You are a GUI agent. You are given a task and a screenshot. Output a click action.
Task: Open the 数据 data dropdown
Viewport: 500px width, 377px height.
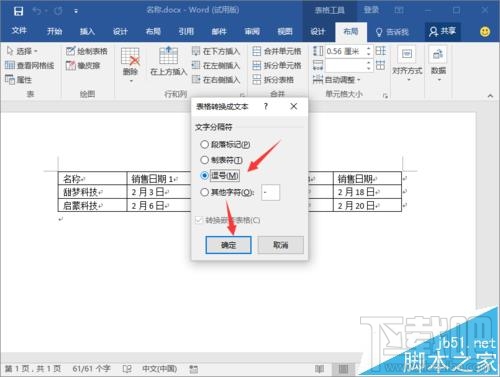438,64
